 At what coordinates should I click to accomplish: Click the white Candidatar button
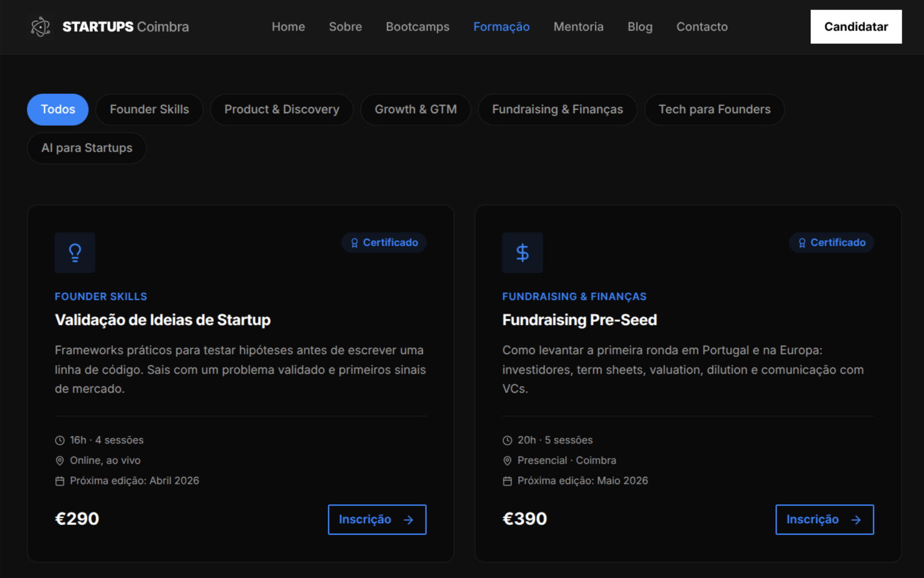(x=856, y=26)
